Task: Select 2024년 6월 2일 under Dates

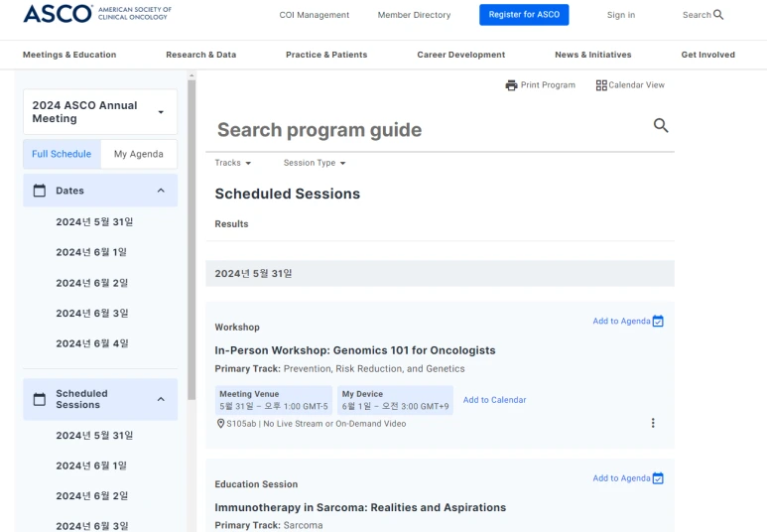Action: pos(92,283)
